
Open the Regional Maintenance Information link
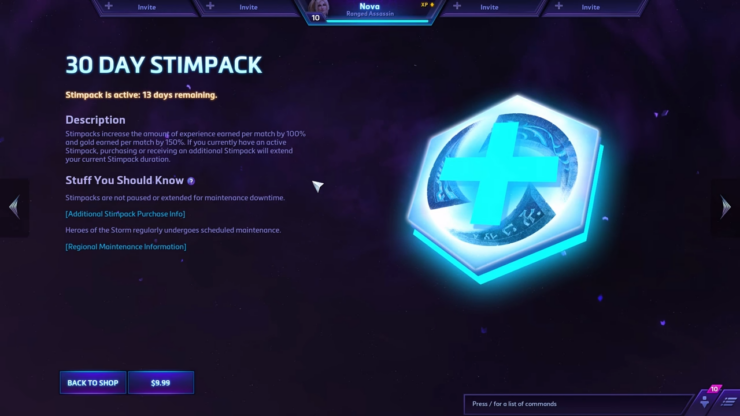pos(126,246)
